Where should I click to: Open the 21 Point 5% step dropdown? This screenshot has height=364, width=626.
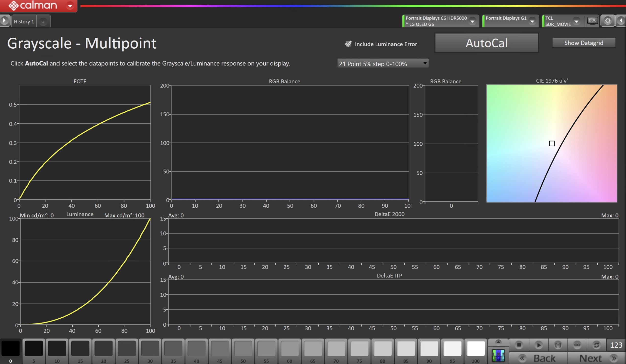(x=383, y=64)
